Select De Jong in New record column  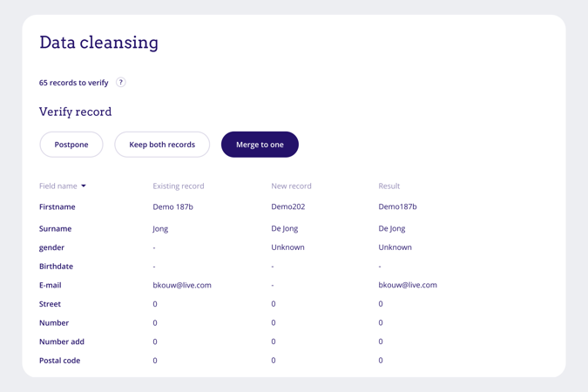(x=285, y=229)
